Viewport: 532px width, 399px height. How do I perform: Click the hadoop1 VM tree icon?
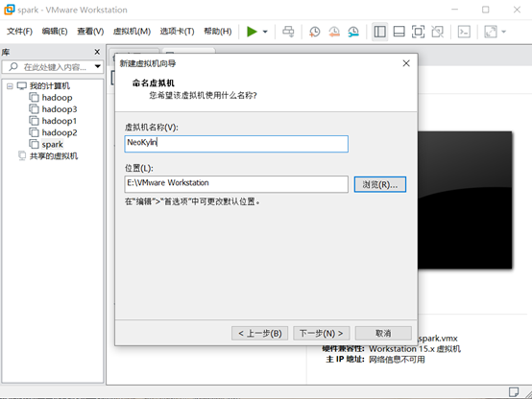coord(34,121)
